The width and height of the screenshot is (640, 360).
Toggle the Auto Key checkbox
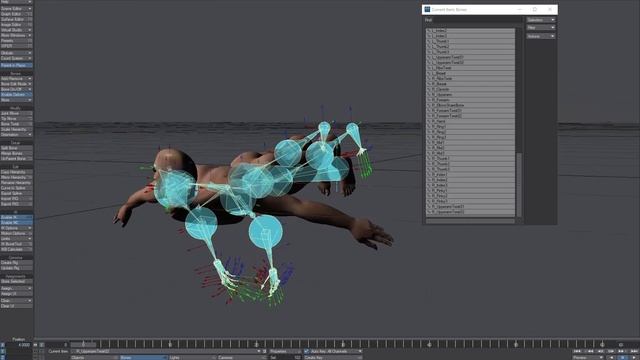pyautogui.click(x=307, y=351)
